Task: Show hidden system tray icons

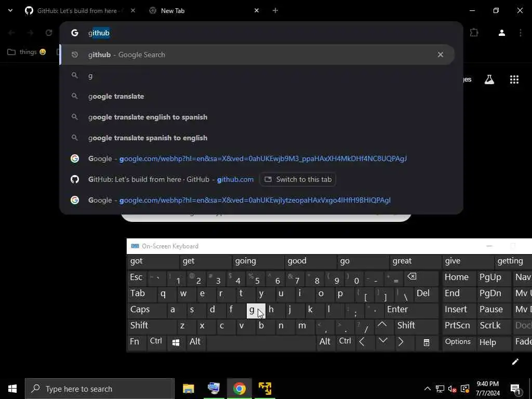Action: pyautogui.click(x=428, y=389)
